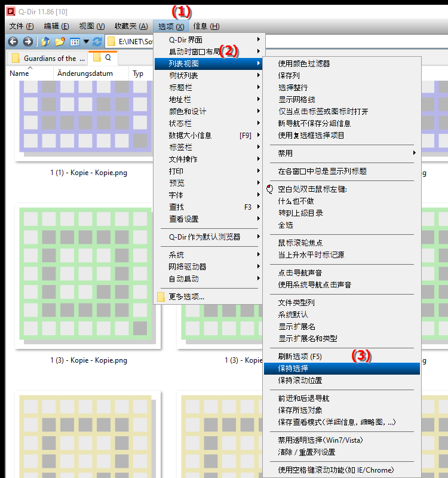
Task: Choose 更多选项... entry
Action: [x=208, y=296]
